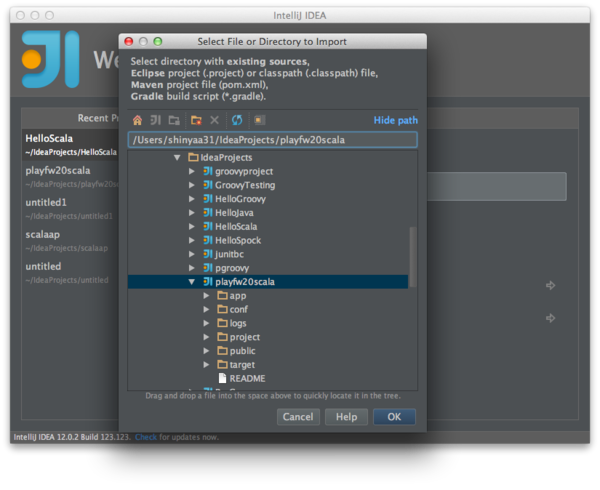The height and width of the screenshot is (490, 600).
Task: Click the pgroovy project icon
Action: pyautogui.click(x=208, y=267)
